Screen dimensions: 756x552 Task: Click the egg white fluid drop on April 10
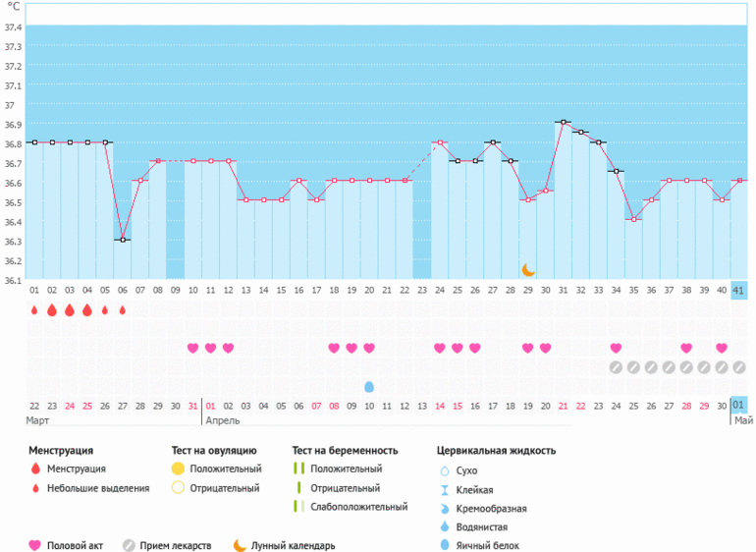(369, 386)
